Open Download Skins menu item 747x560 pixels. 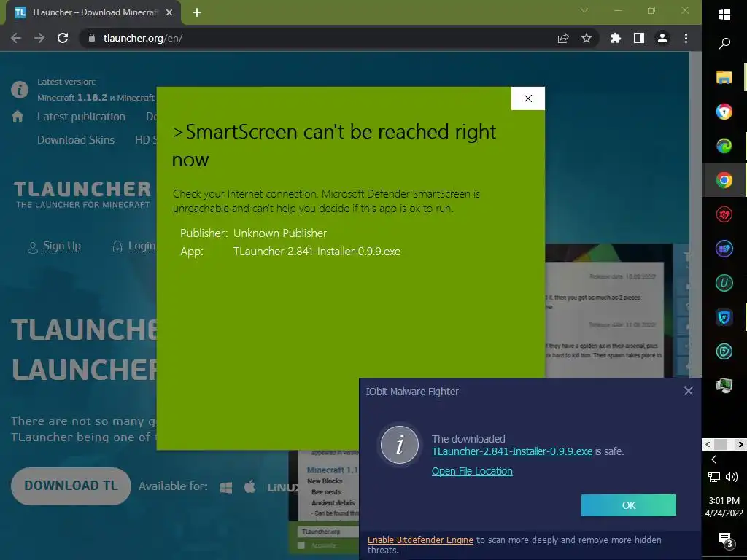click(x=76, y=140)
